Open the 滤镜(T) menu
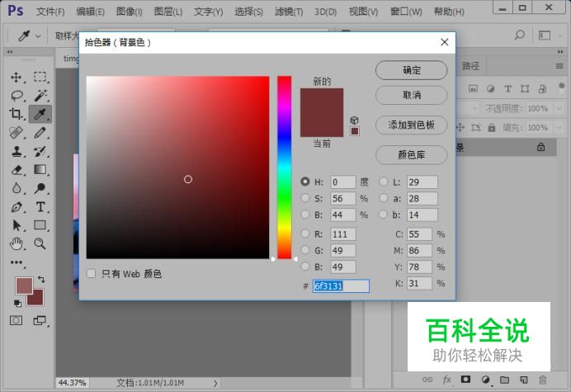Screen dimensions: 571x392 pos(289,12)
